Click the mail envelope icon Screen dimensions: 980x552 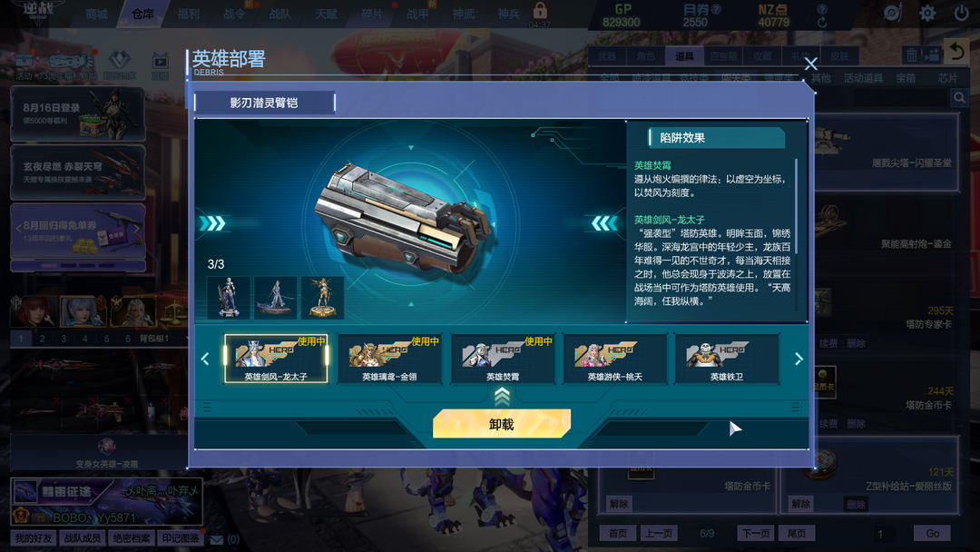point(216,539)
